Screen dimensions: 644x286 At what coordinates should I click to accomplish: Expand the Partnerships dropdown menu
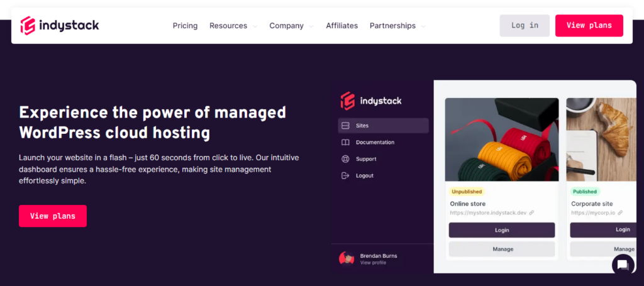(x=397, y=26)
